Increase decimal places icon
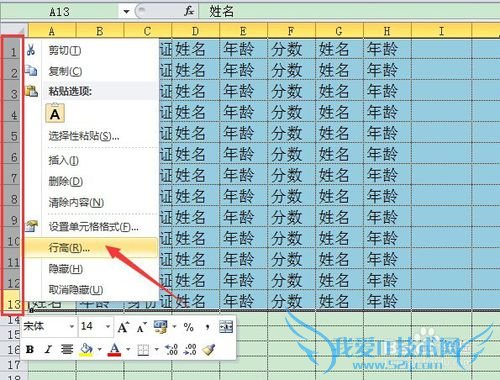 pos(171,349)
